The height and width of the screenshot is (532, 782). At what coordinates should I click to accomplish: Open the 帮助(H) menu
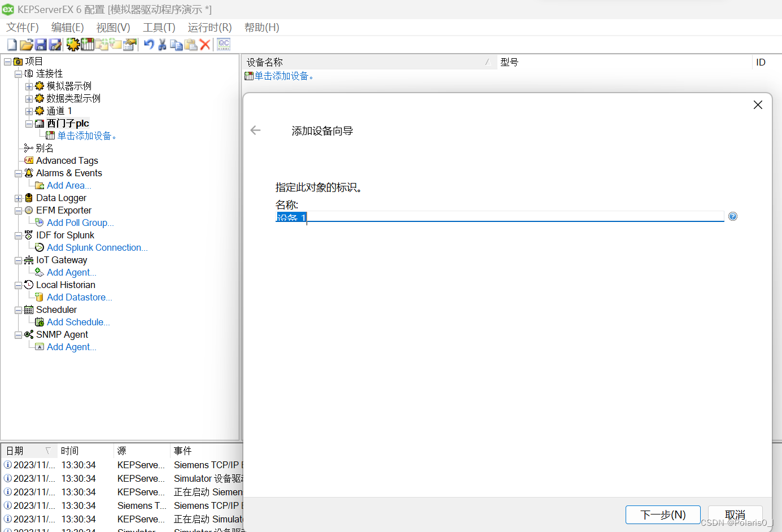[261, 27]
